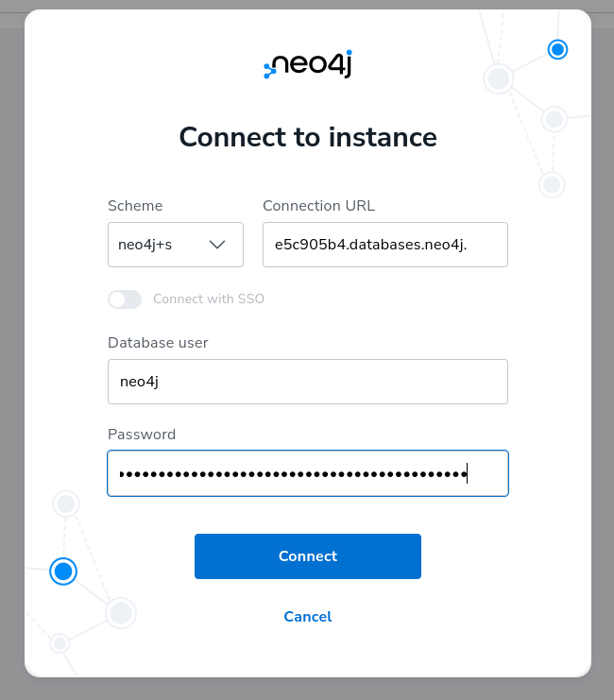Image resolution: width=614 pixels, height=700 pixels.
Task: Click the Connect to instance heading
Action: tap(308, 137)
